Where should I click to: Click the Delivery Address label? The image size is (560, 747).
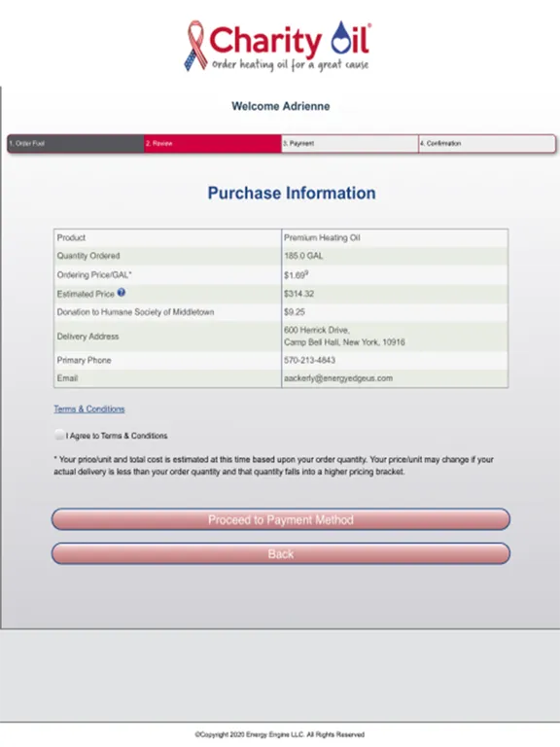click(87, 337)
